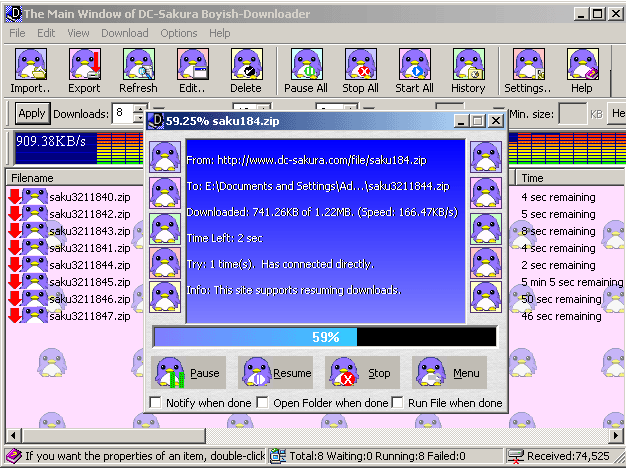Enable Notify when done checkbox
626x469 pixels.
[x=155, y=402]
